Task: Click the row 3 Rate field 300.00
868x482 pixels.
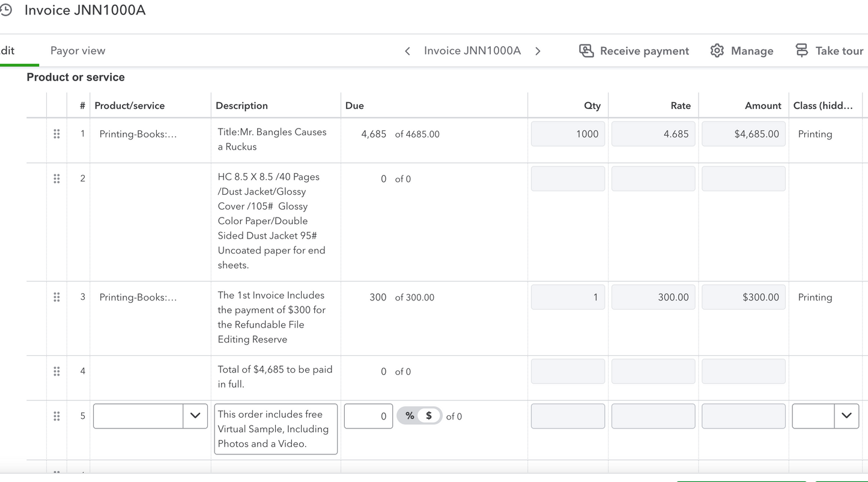Action: (x=653, y=297)
